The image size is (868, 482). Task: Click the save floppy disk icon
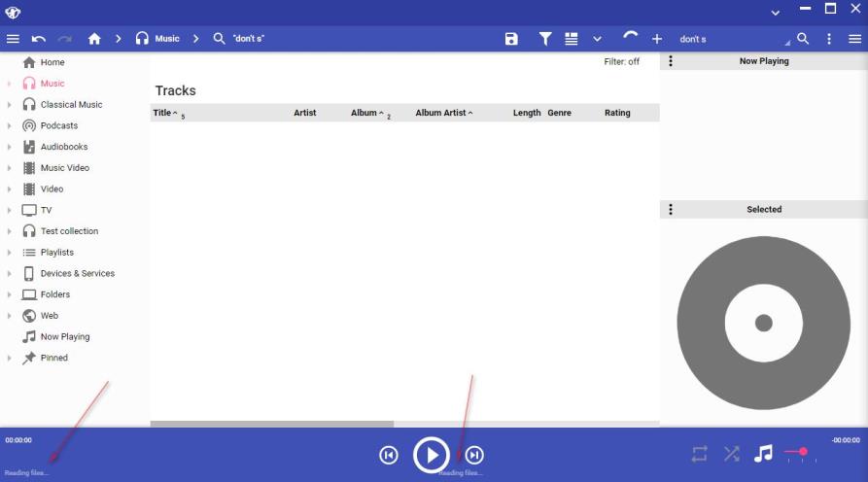click(511, 39)
